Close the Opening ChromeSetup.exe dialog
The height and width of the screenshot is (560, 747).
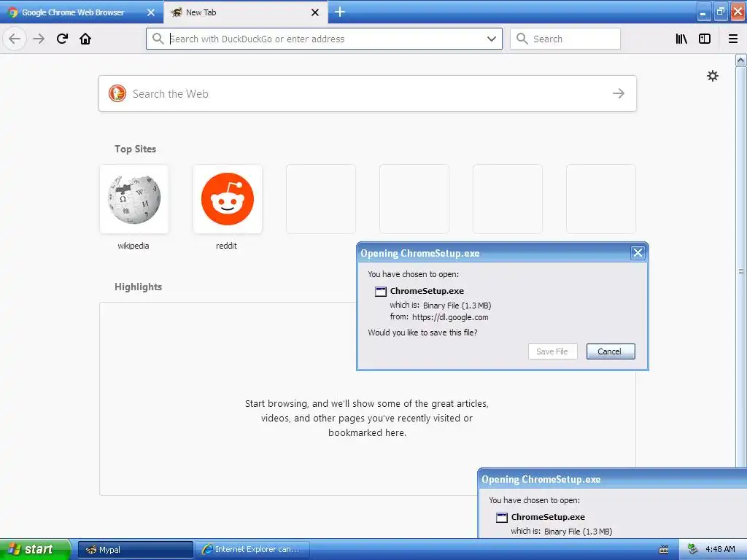[x=638, y=253]
